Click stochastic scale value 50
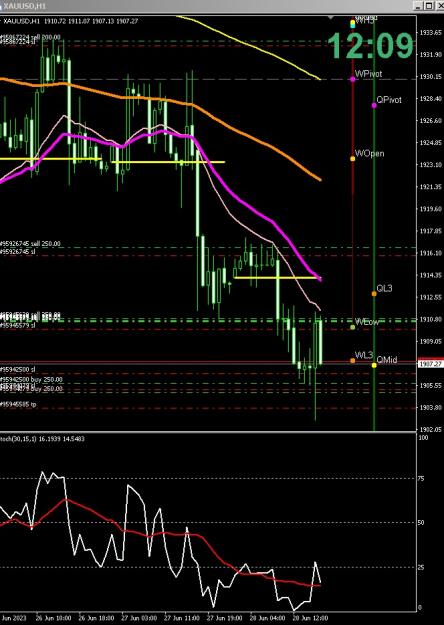The height and width of the screenshot is (625, 444). [421, 523]
